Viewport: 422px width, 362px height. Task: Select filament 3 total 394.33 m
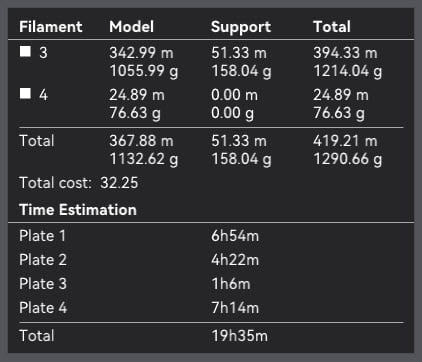pos(345,53)
